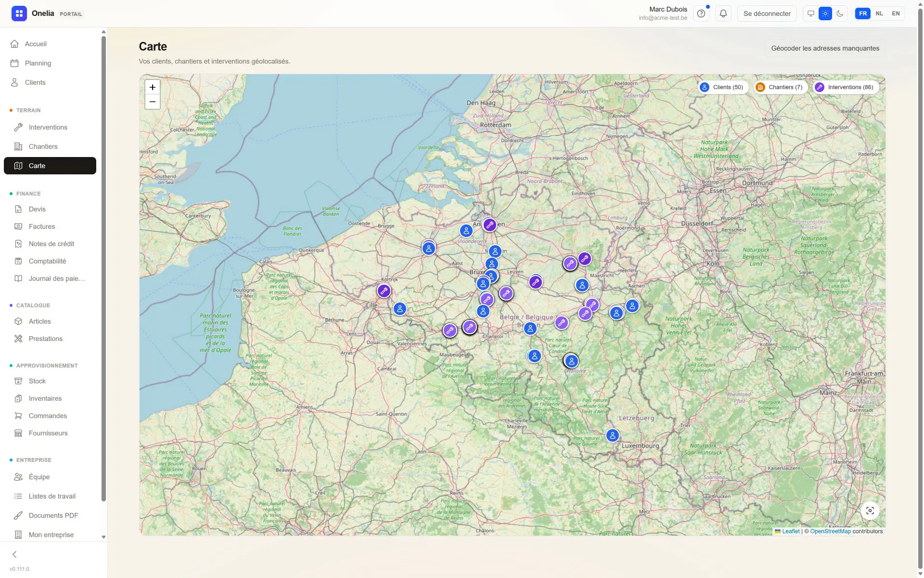Screen dimensions: 924x578
Task: Toggle the Clients (50) map filter
Action: [723, 87]
